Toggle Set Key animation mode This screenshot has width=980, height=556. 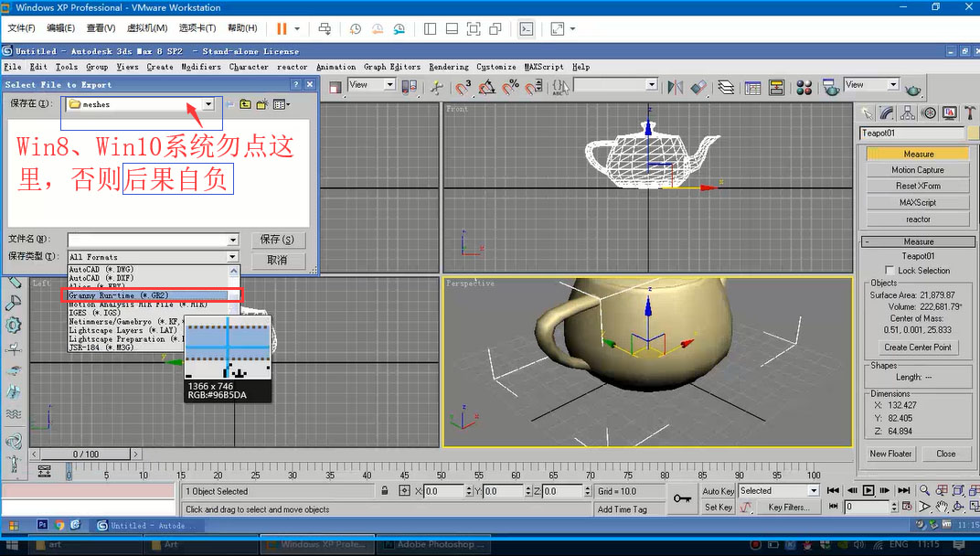(718, 508)
